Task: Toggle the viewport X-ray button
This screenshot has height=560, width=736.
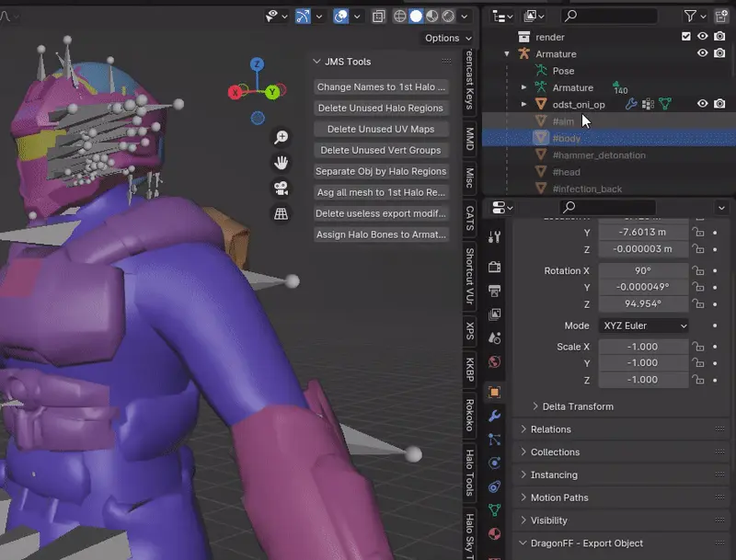Action: click(378, 17)
